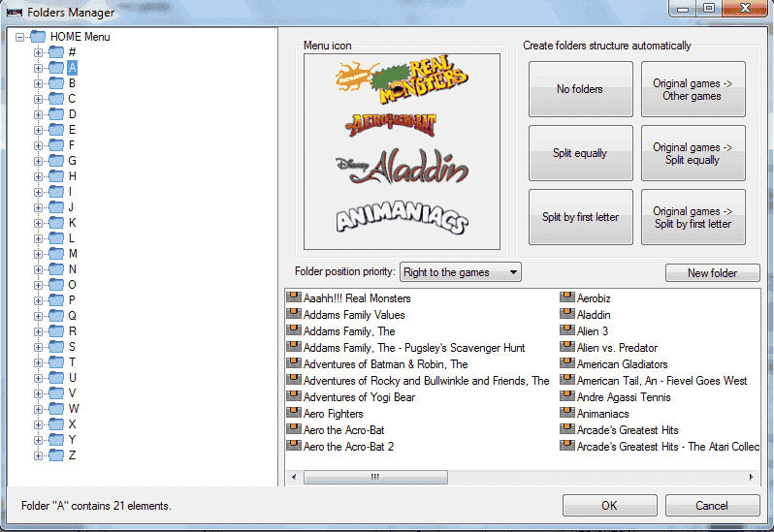Click the folder icon of selected A
This screenshot has height=532, width=774.
[56, 68]
